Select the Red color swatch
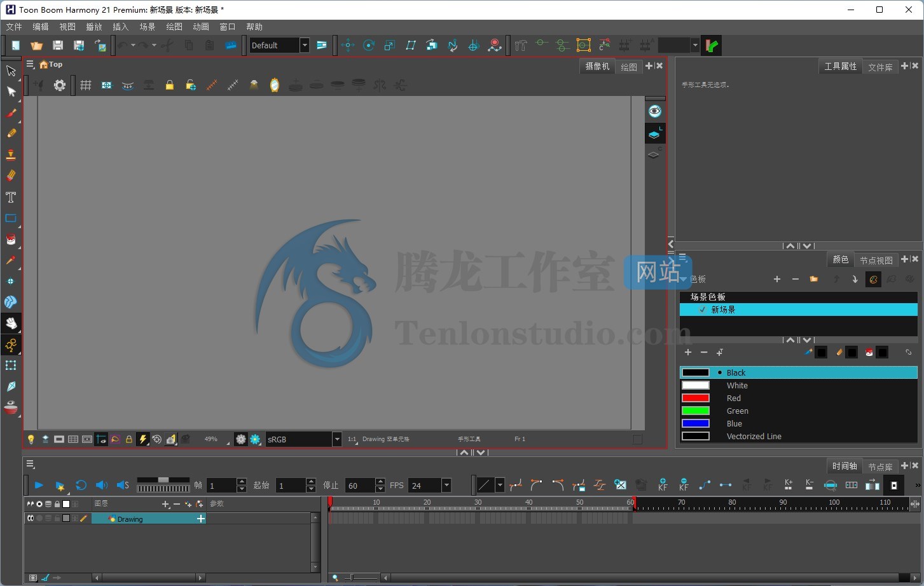The image size is (924, 586). coord(696,398)
